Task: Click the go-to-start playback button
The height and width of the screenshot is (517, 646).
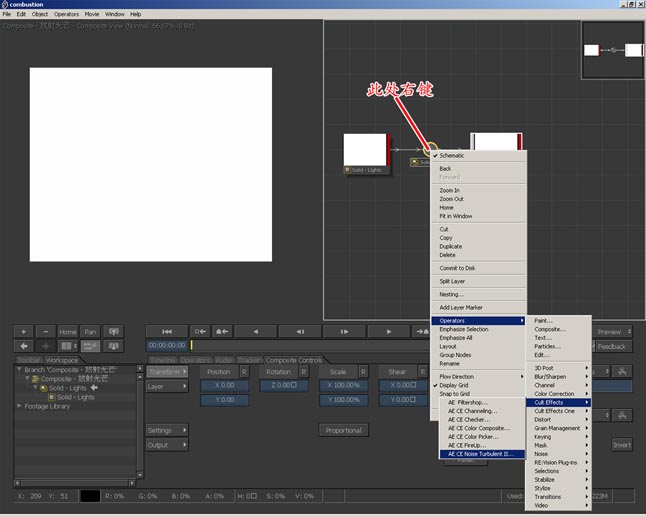Action: tap(167, 332)
